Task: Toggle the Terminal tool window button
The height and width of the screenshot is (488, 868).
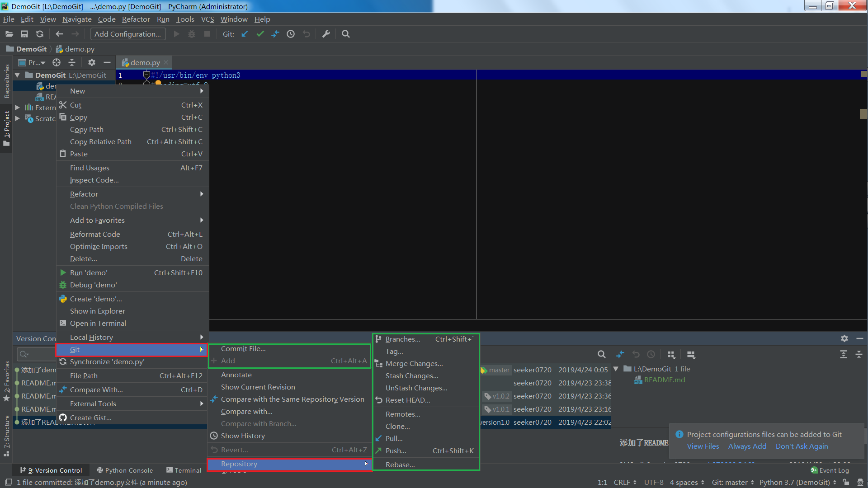Action: click(184, 470)
